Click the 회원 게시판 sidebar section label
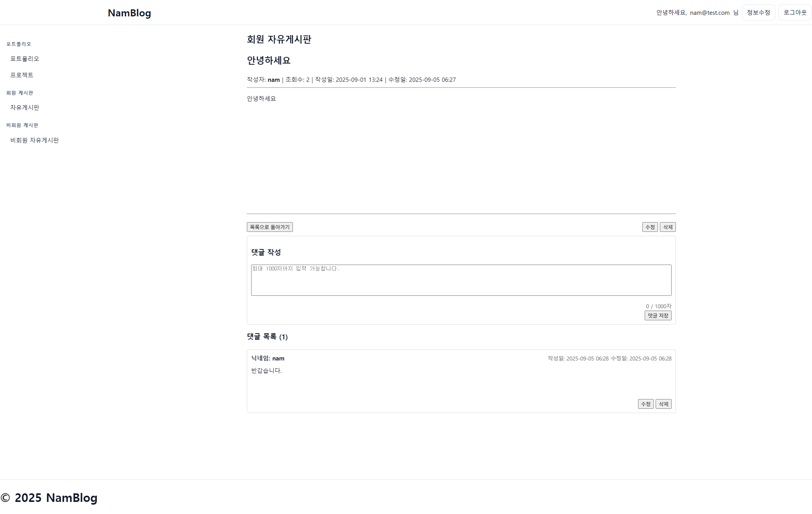Viewport: 812px width, 514px height. coord(20,93)
